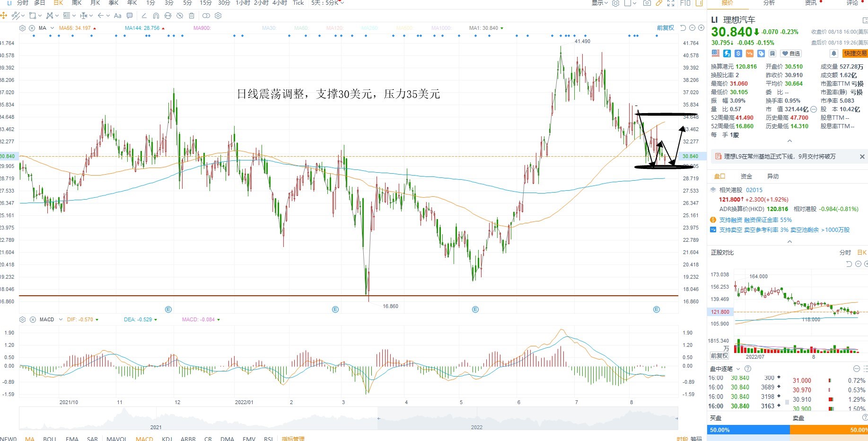Switch mini chart to 日K view
This screenshot has height=441, width=868.
(x=862, y=253)
